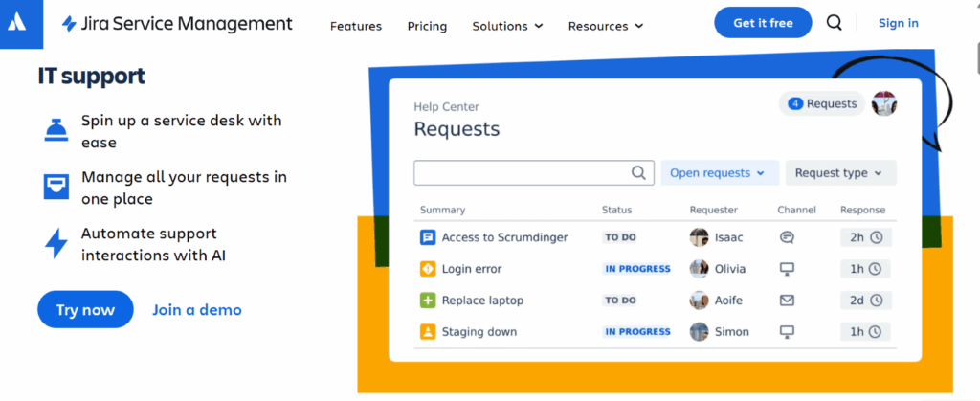Viewport: 980px width, 401px height.
Task: Click the magnifier inside Requests search box
Action: tap(638, 173)
